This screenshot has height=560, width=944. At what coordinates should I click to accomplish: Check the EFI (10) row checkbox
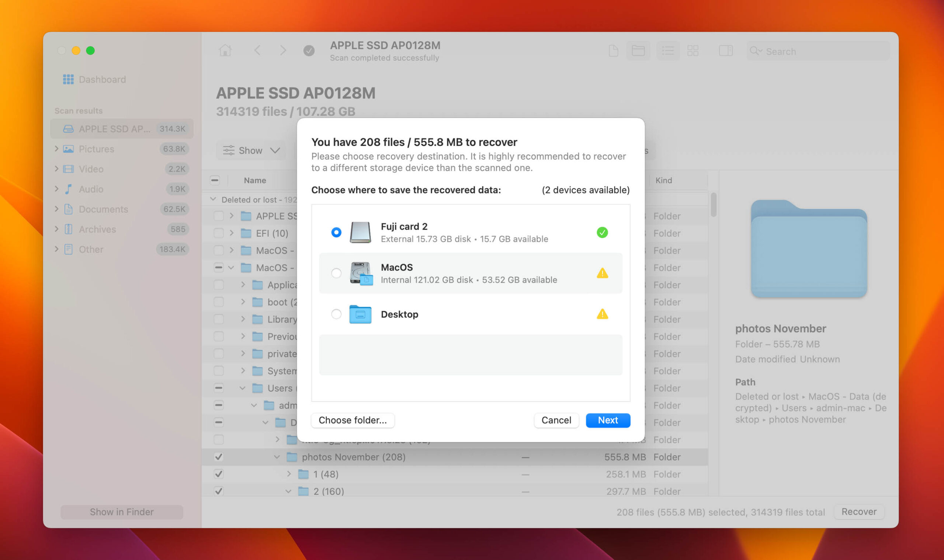coord(219,233)
